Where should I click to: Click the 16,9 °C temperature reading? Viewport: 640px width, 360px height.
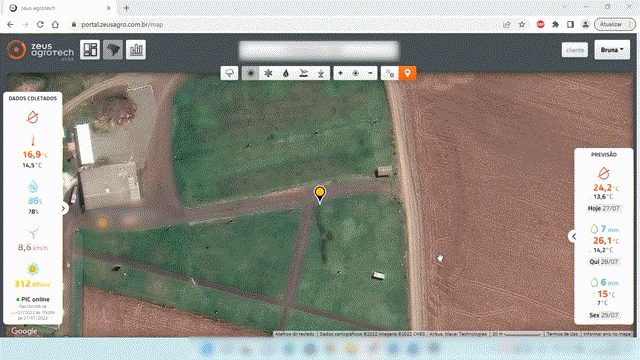[x=34, y=155]
